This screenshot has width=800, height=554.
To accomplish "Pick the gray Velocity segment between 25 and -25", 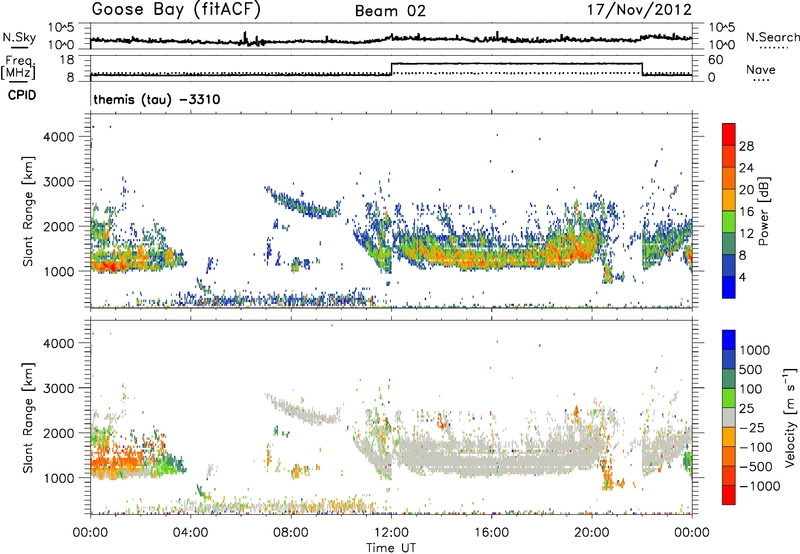I will coord(729,417).
